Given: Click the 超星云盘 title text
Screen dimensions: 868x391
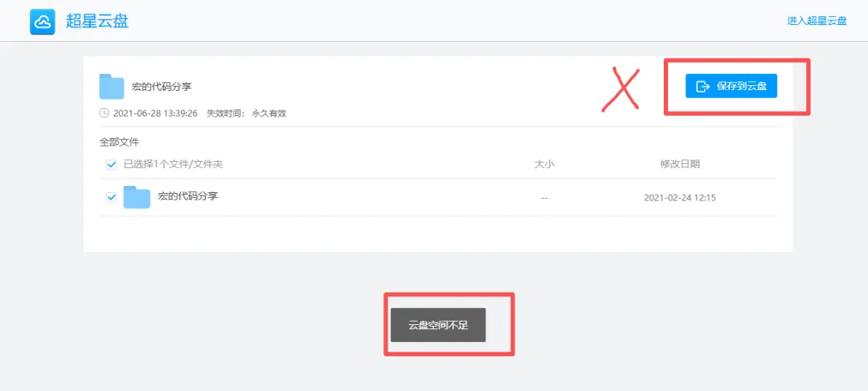Looking at the screenshot, I should click(97, 21).
